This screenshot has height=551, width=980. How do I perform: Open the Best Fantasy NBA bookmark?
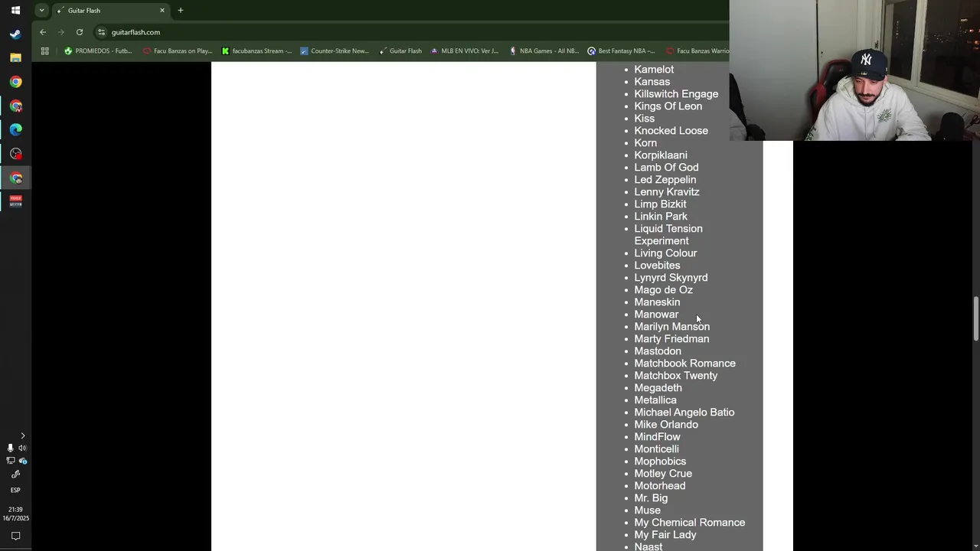[621, 51]
